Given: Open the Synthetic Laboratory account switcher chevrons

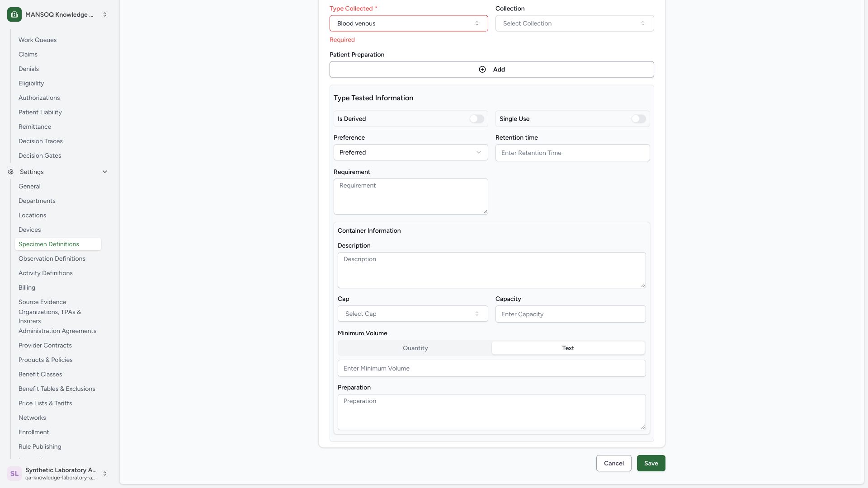Looking at the screenshot, I should pos(105,474).
